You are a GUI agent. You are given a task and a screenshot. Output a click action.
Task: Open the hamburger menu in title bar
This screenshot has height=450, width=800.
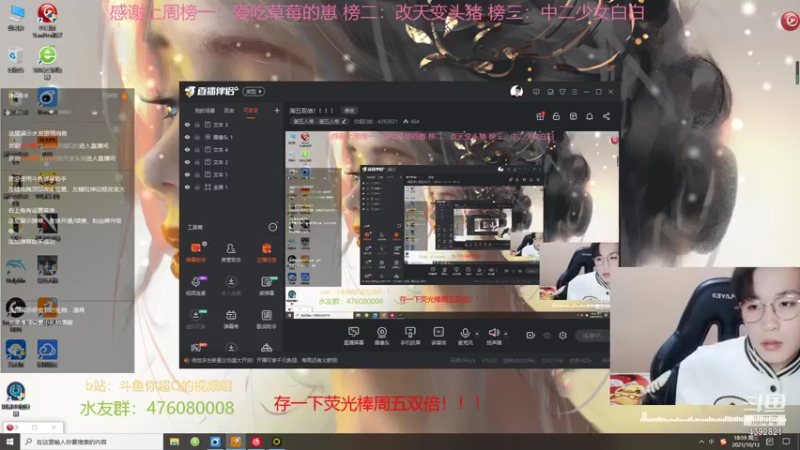574,92
